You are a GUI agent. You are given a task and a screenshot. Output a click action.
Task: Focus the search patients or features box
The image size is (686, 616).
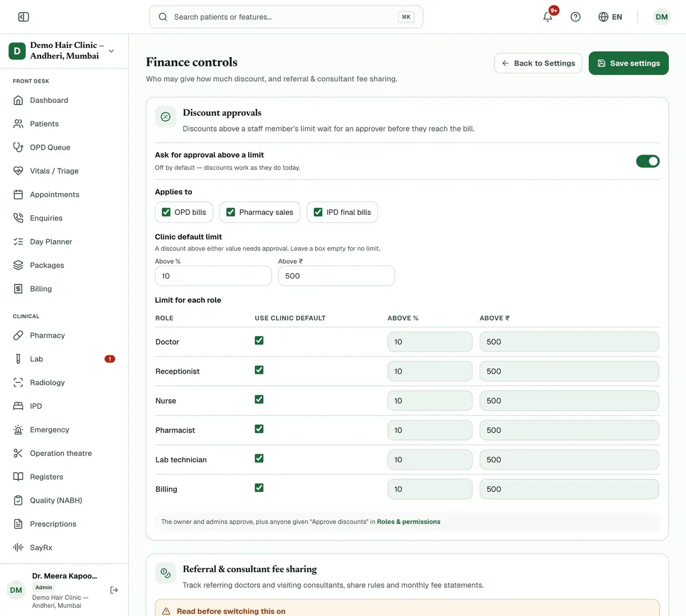[286, 17]
